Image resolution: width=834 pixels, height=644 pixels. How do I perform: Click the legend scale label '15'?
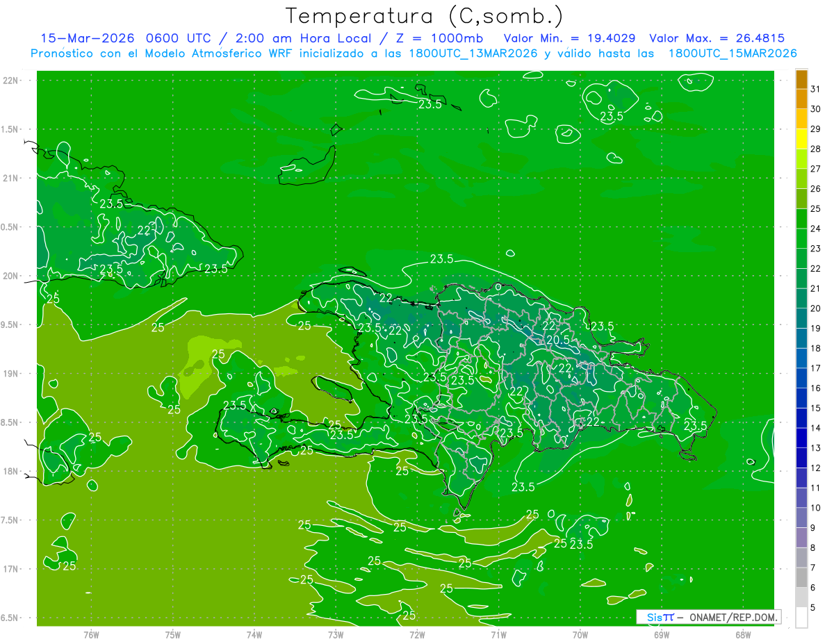[815, 408]
